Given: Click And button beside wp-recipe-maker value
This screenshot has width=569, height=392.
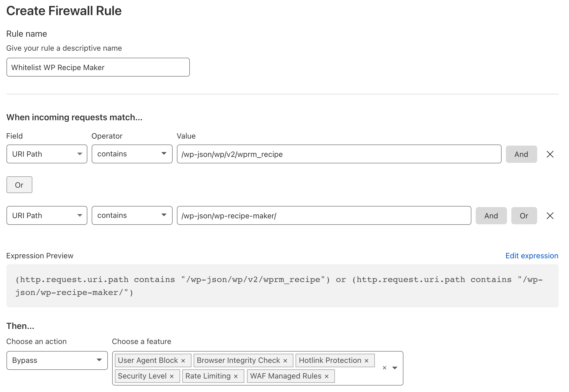Looking at the screenshot, I should 491,216.
